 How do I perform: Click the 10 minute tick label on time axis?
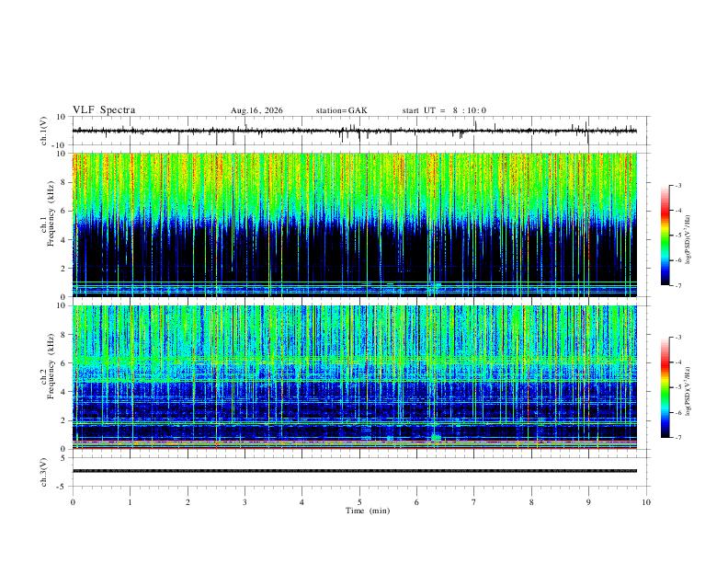(646, 502)
